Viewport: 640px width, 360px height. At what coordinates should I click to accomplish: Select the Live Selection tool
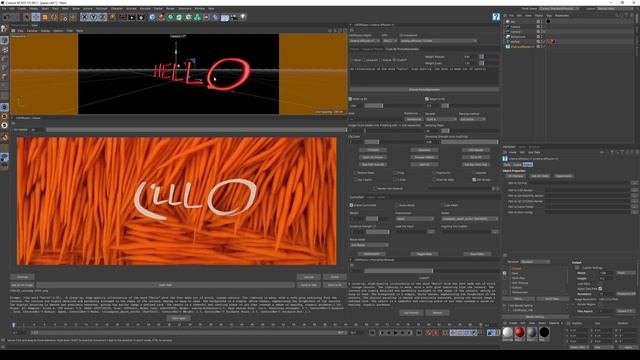point(27,17)
